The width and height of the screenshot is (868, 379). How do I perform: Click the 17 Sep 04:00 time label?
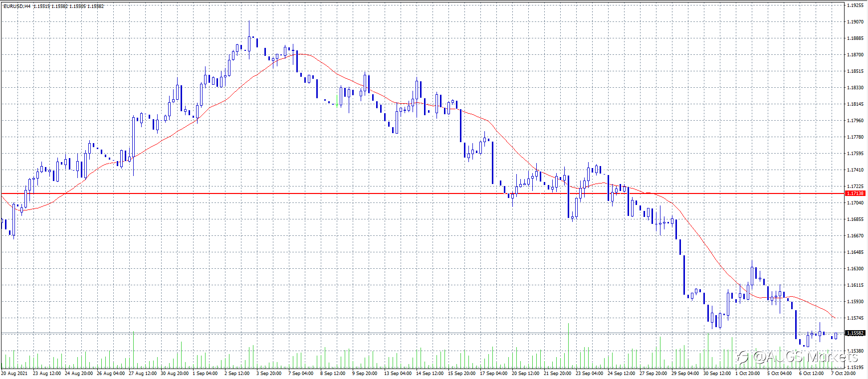pos(494,374)
